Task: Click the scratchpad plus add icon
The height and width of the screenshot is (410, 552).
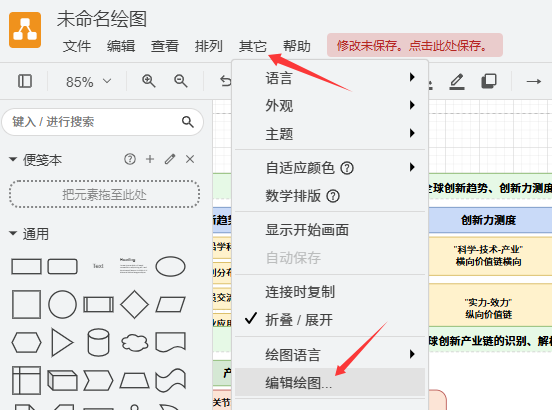Action: tap(150, 159)
